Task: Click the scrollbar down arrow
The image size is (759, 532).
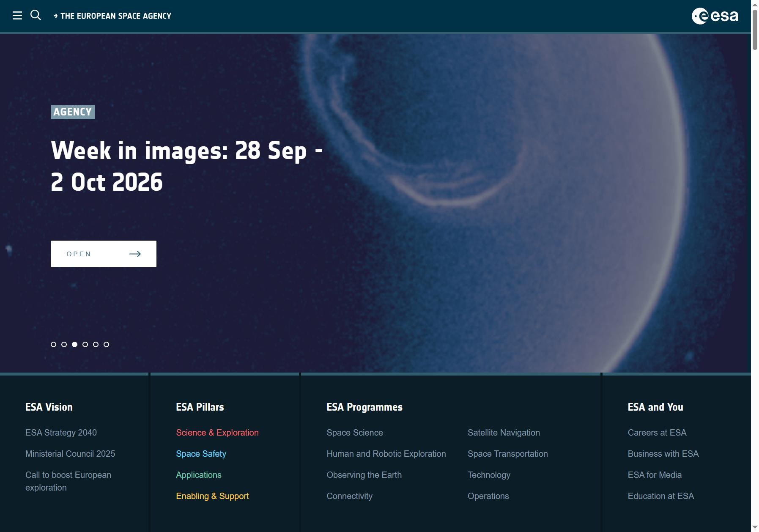Action: click(755, 528)
